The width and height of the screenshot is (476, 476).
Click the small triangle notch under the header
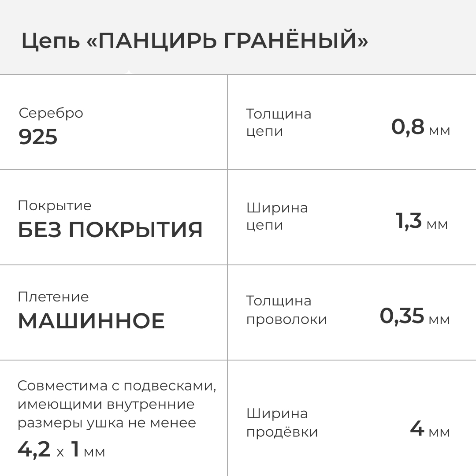(128, 72)
